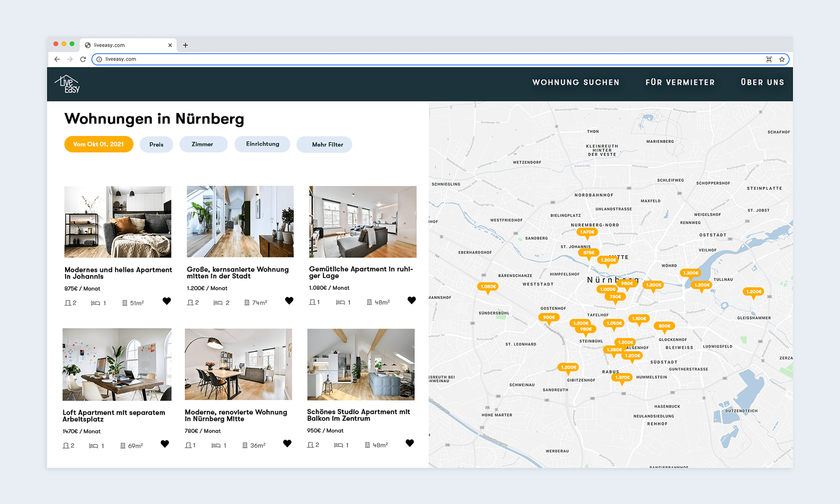This screenshot has height=504, width=840.
Task: Open the Einrichtung filter
Action: 262,144
